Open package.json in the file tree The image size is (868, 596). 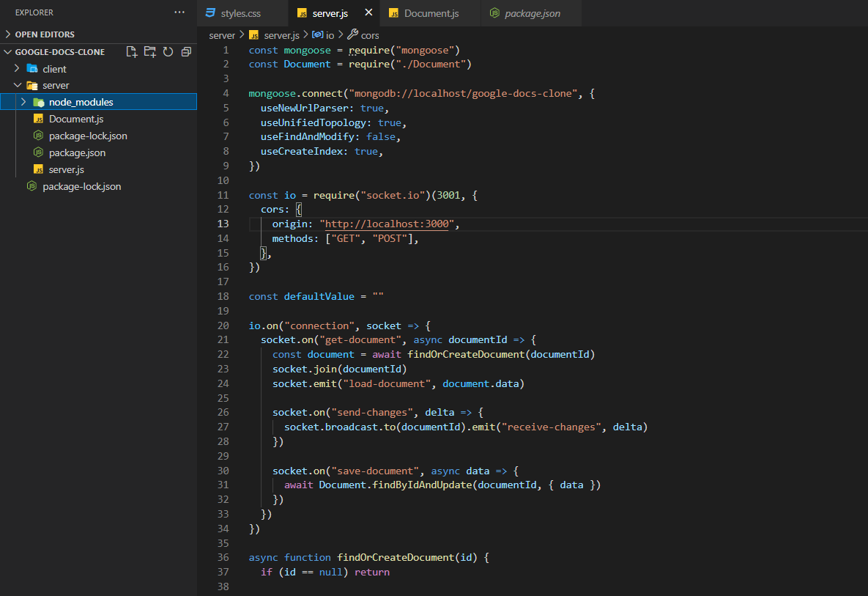click(77, 153)
